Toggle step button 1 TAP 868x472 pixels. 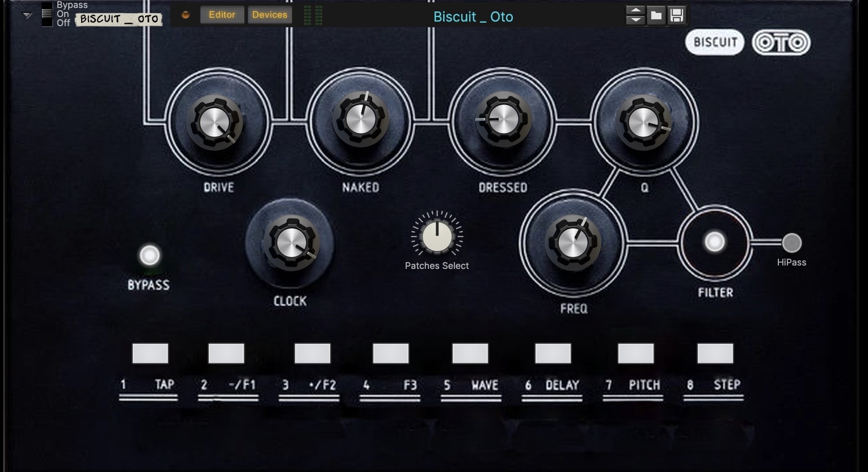(x=150, y=353)
